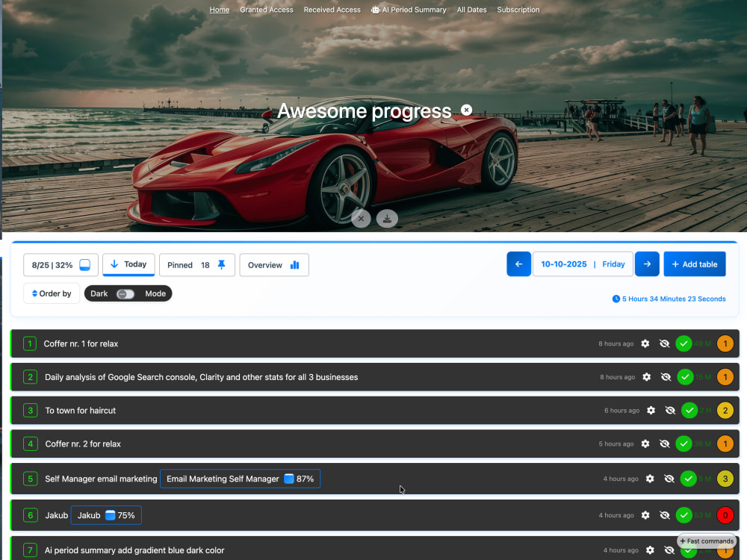747x560 pixels.
Task: Toggle completion check for Jakub task
Action: (684, 514)
